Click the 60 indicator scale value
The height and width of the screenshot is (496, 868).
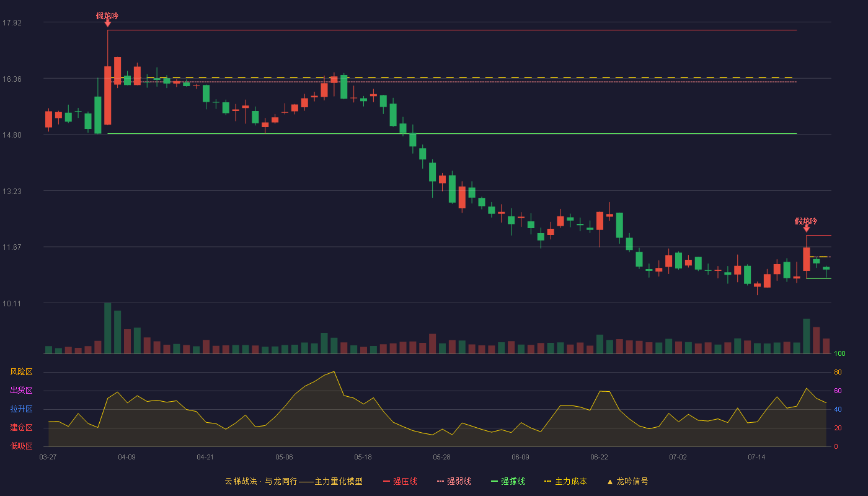[x=838, y=391]
